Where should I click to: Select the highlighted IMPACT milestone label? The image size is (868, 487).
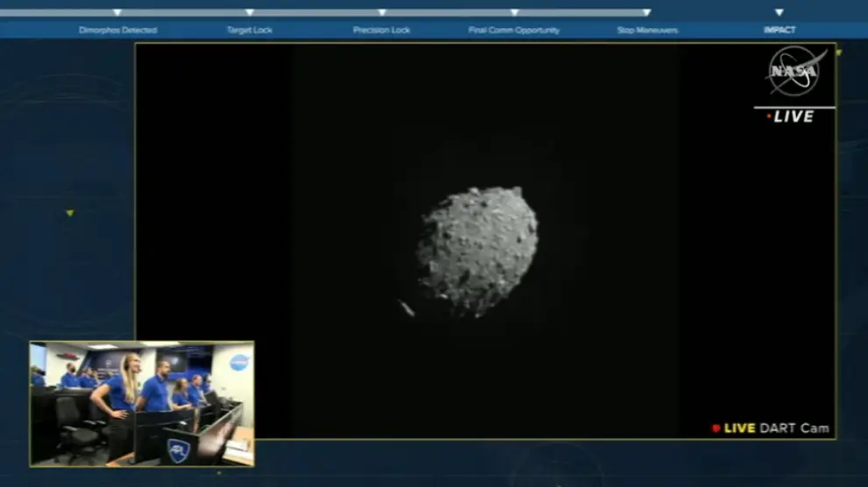click(x=779, y=31)
